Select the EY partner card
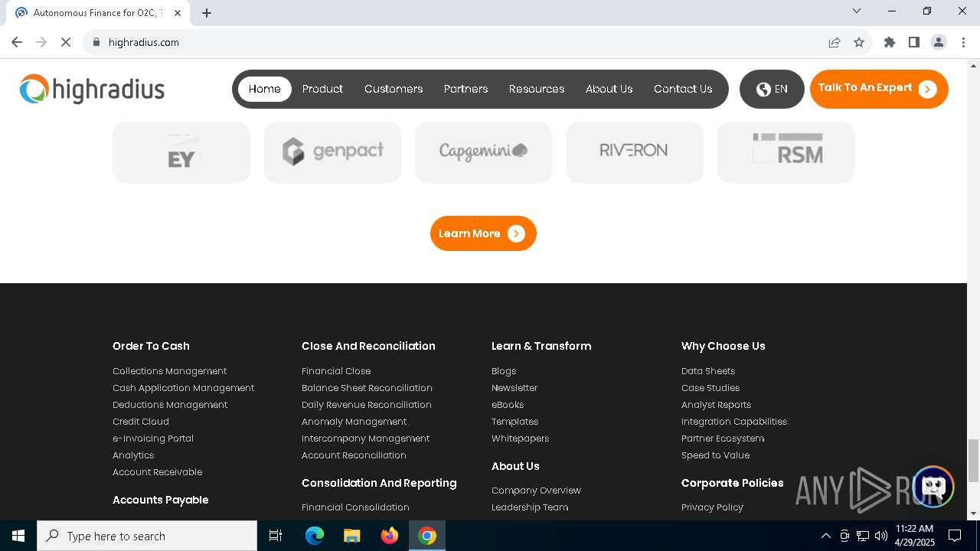Viewport: 980px width, 551px height. coord(181,152)
